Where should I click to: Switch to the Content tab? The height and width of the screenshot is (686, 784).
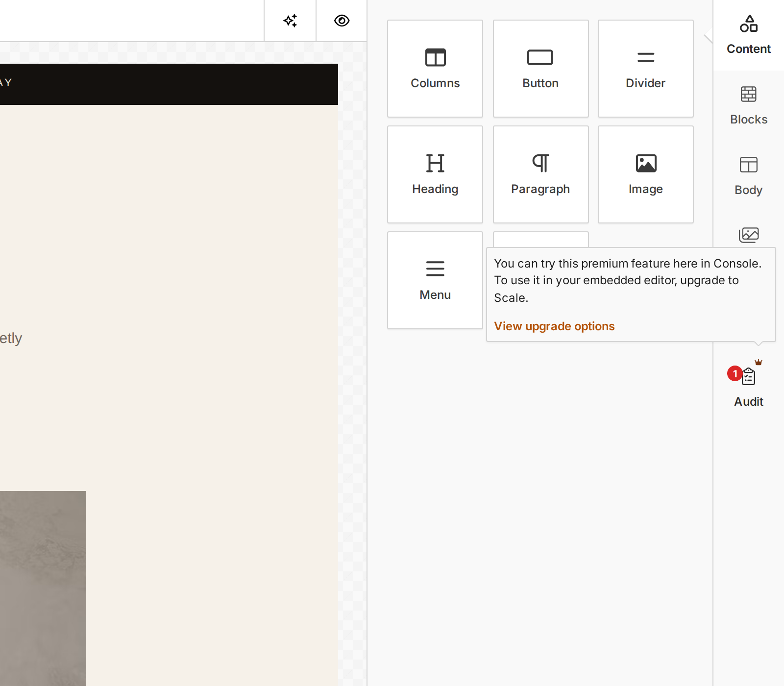(749, 35)
